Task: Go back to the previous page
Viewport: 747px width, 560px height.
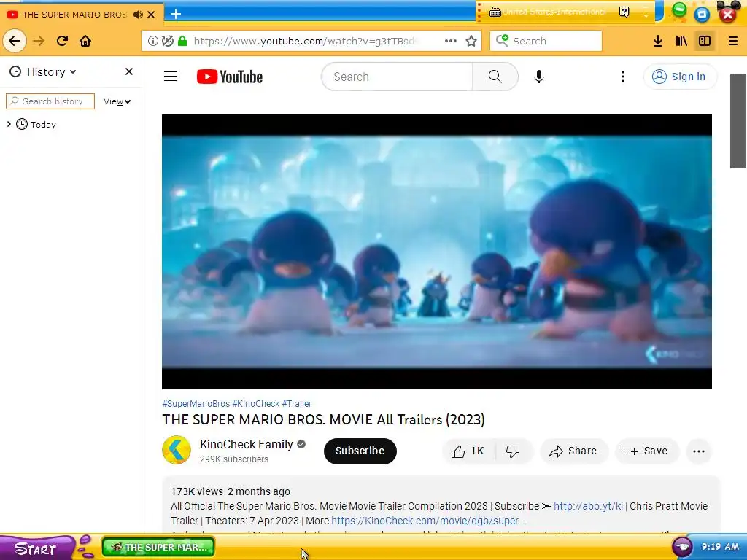Action: coord(15,41)
